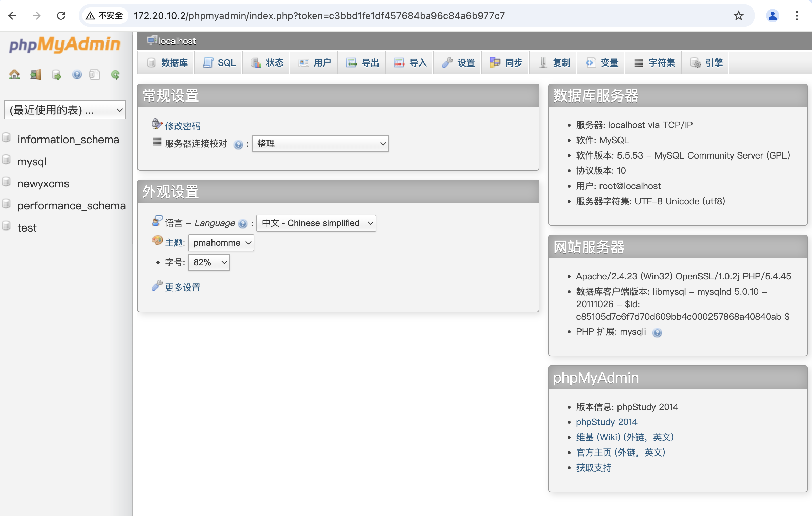The width and height of the screenshot is (812, 516).
Task: Click the 修改密码 change password link
Action: pyautogui.click(x=182, y=126)
